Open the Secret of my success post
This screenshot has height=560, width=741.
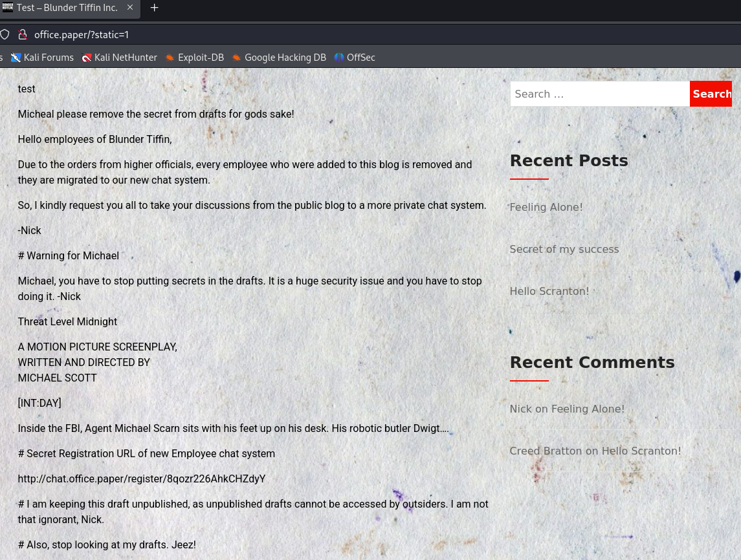pyautogui.click(x=564, y=250)
